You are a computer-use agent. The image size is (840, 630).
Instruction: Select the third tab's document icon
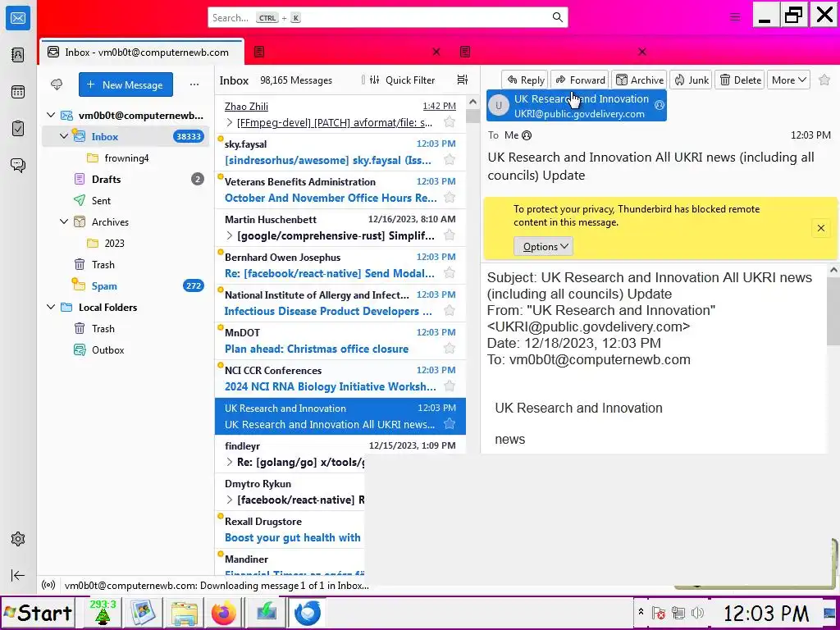pyautogui.click(x=465, y=52)
